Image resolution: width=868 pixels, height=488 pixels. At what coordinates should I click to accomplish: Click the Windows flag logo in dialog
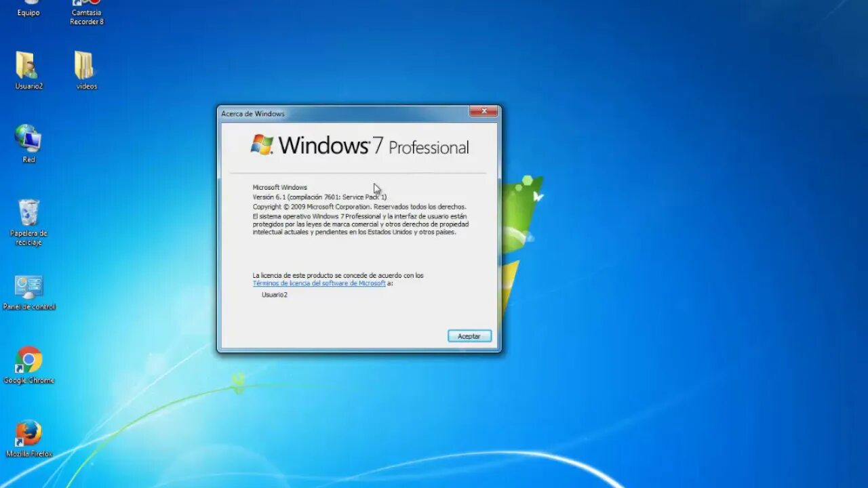click(x=262, y=144)
